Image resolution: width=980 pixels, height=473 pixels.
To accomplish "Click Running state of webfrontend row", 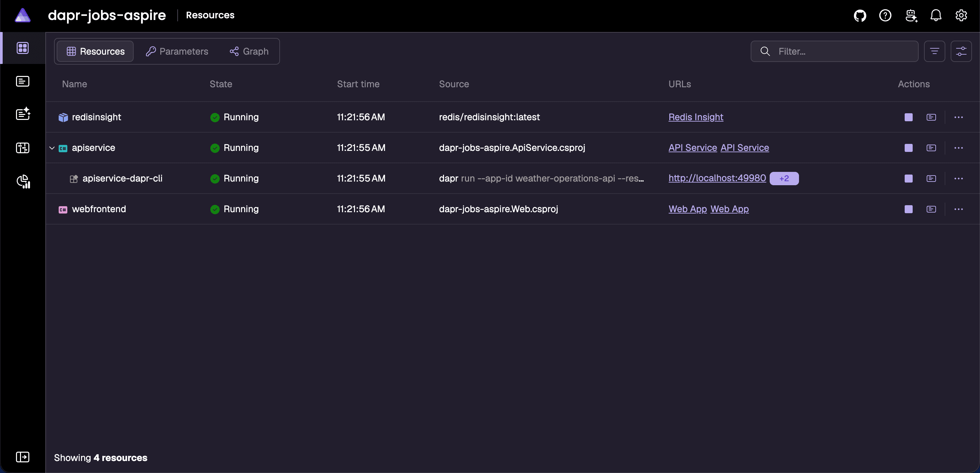I will (x=234, y=209).
